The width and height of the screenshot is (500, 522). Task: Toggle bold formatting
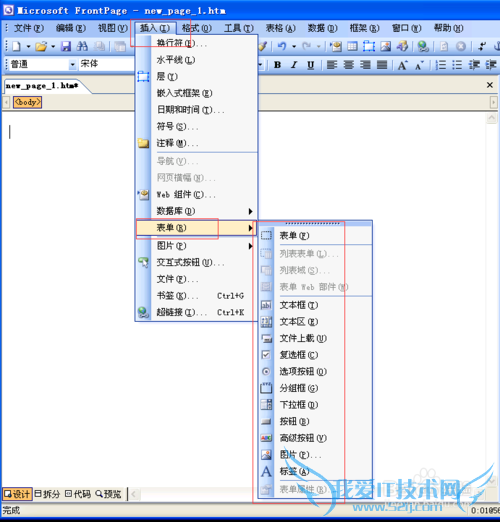coord(277,65)
